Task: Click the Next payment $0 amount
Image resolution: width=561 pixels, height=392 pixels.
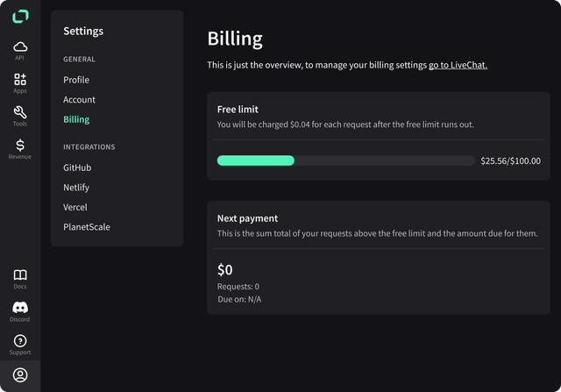Action: click(225, 269)
